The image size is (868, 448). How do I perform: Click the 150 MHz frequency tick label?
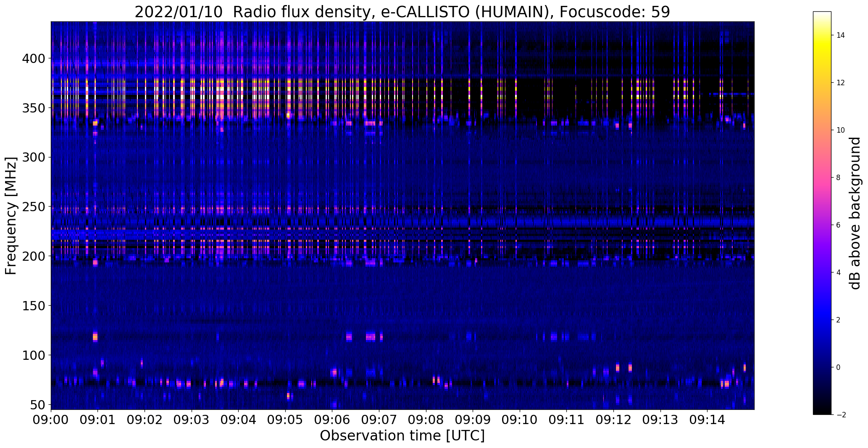pyautogui.click(x=34, y=306)
